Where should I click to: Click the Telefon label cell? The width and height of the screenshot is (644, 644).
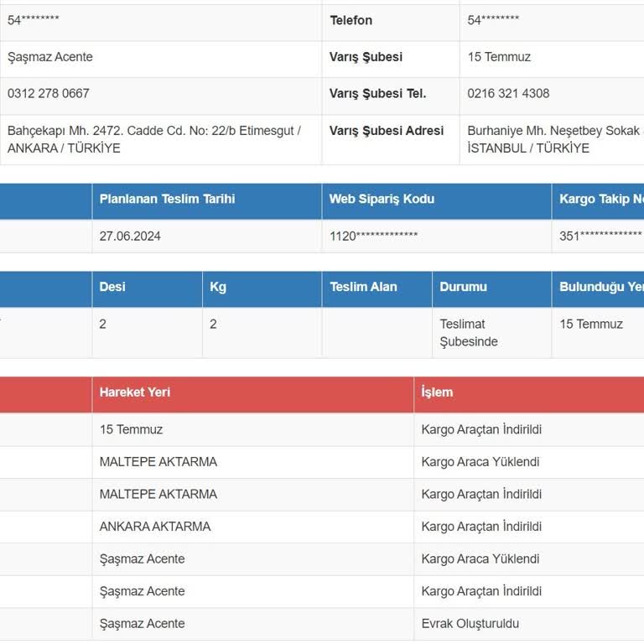point(351,21)
